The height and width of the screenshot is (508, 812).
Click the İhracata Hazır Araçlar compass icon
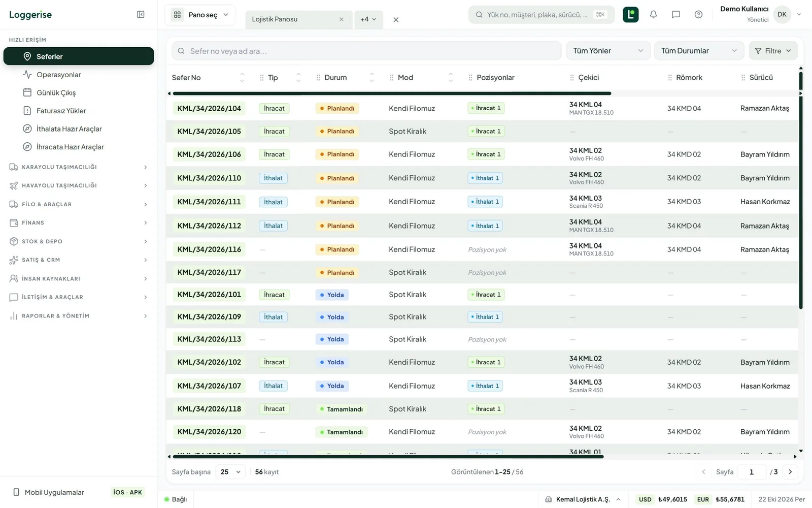pyautogui.click(x=27, y=147)
